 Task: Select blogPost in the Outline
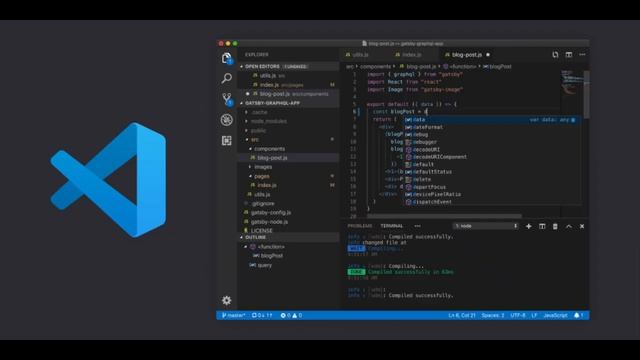(288, 256)
